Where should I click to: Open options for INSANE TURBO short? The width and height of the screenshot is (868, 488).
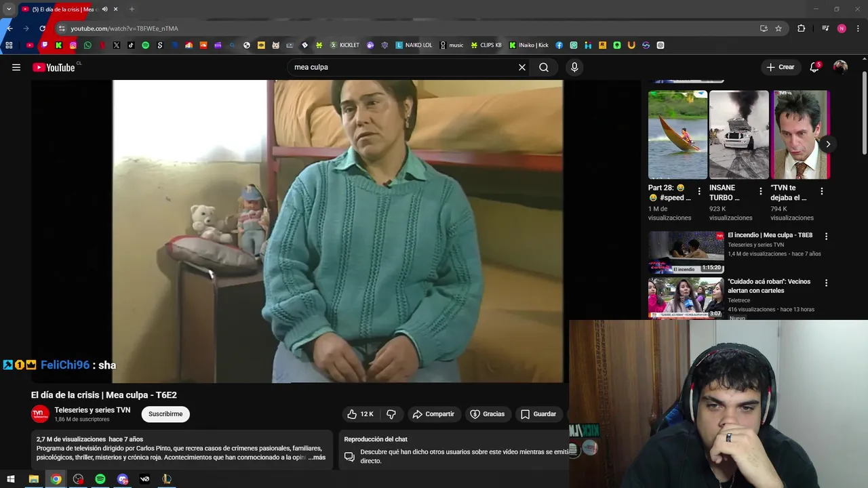[x=760, y=192]
